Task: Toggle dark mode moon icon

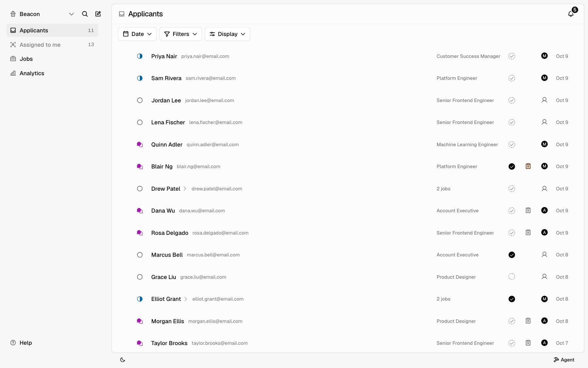Action: pos(123,360)
